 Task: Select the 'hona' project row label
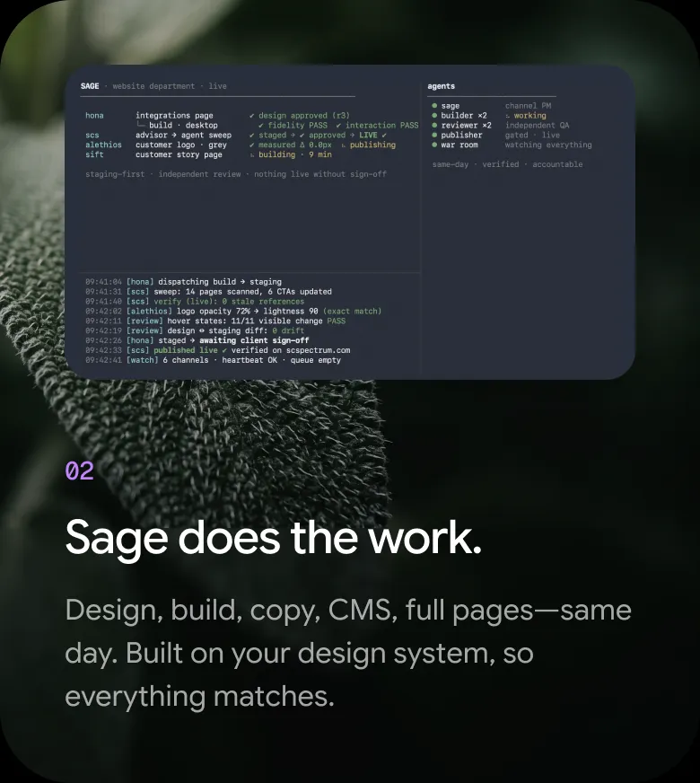point(94,115)
